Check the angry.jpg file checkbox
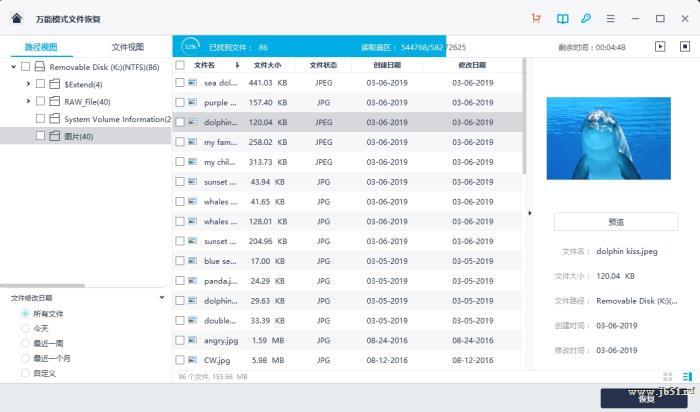Image resolution: width=700 pixels, height=412 pixels. [x=180, y=340]
